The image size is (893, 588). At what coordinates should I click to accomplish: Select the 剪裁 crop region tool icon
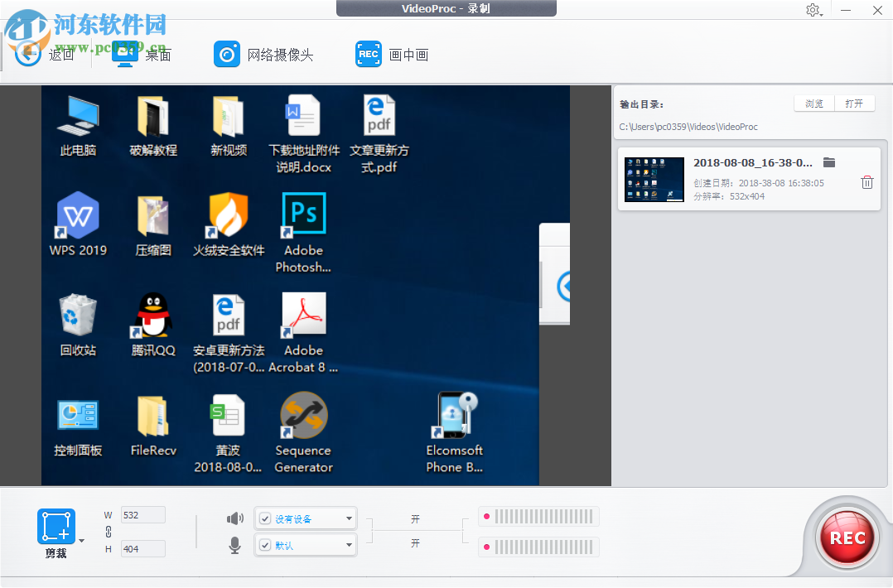(x=56, y=526)
